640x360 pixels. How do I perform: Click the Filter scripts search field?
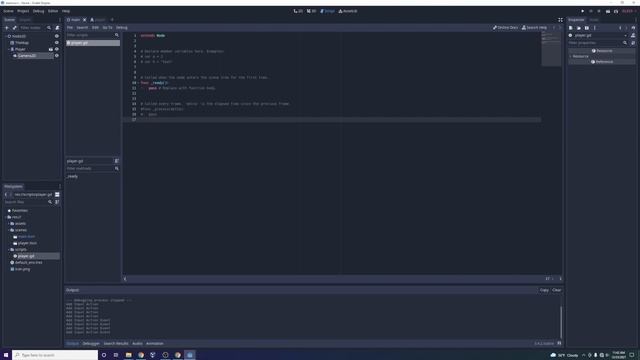tap(93, 35)
